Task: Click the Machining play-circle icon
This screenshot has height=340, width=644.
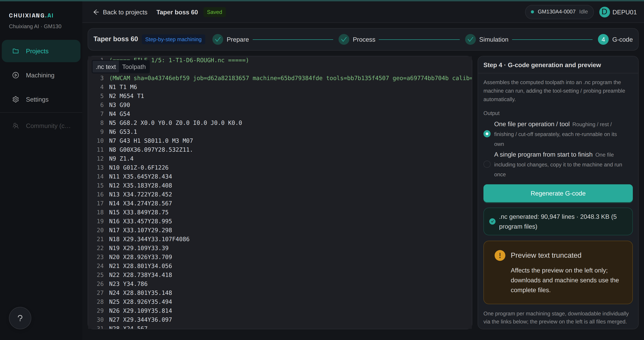Action: pos(16,75)
